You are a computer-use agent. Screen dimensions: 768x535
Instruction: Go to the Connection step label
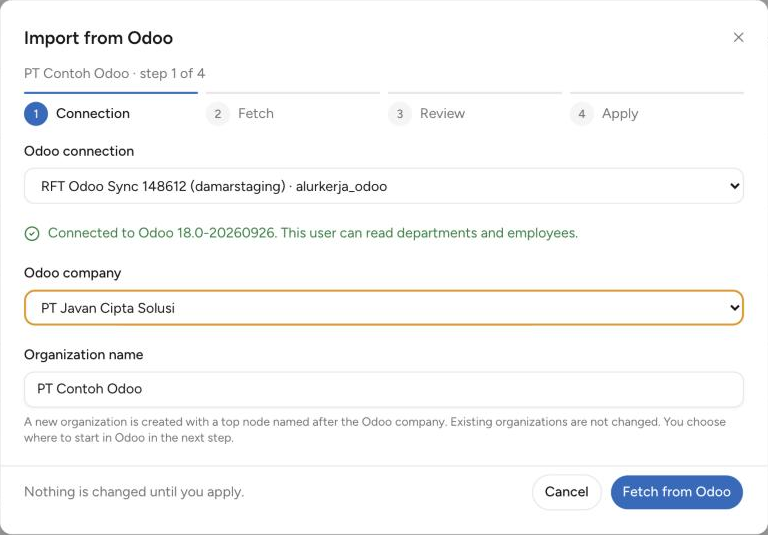[x=93, y=114]
